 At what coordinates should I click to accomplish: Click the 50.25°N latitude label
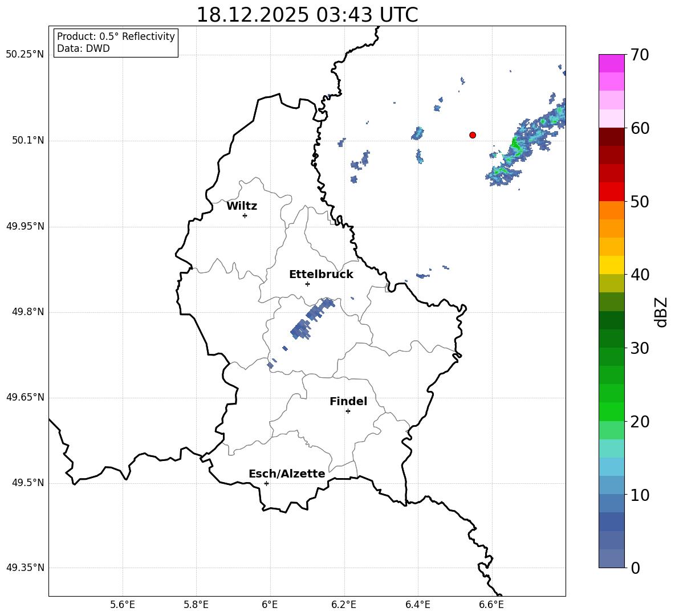click(x=25, y=55)
